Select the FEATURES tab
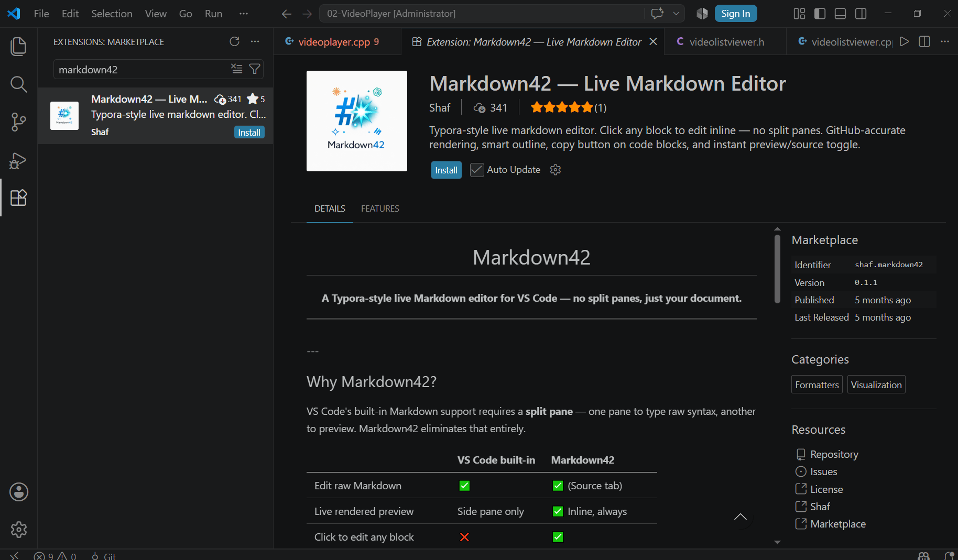This screenshot has height=560, width=958. 380,208
